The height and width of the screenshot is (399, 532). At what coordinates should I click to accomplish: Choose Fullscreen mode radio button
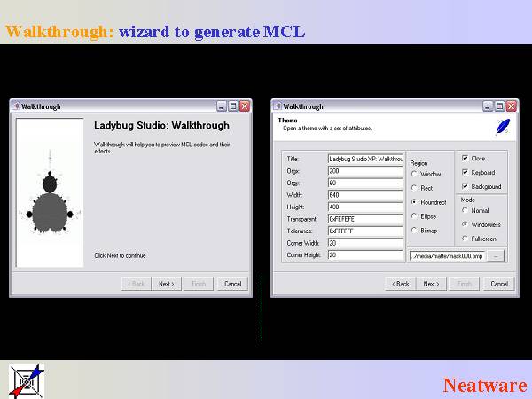pyautogui.click(x=465, y=239)
